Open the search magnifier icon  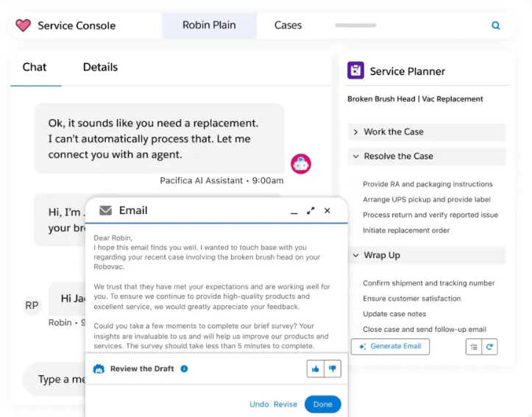[496, 26]
